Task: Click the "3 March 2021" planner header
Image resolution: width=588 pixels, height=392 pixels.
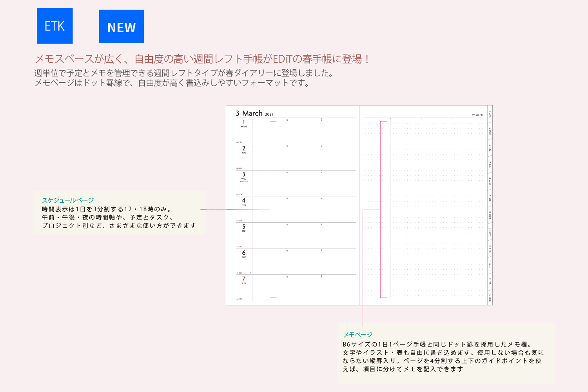Action: click(x=254, y=113)
